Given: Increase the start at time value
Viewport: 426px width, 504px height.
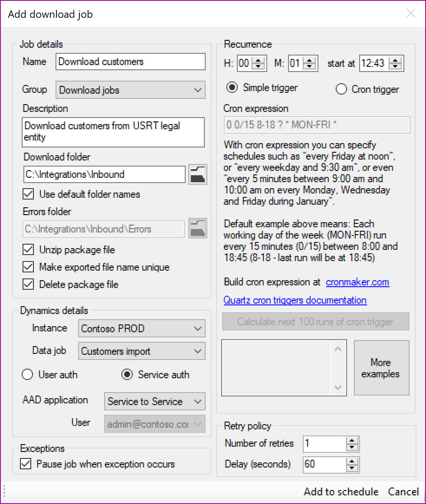Looking at the screenshot, I should point(395,60).
